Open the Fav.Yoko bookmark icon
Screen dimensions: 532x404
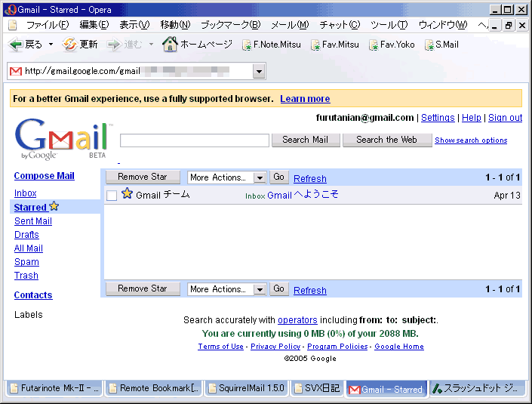coord(374,45)
